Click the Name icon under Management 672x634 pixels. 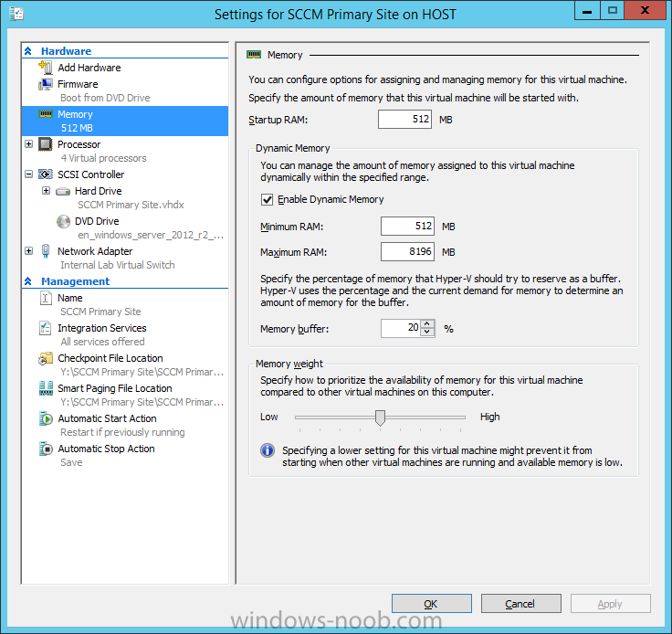[x=46, y=298]
